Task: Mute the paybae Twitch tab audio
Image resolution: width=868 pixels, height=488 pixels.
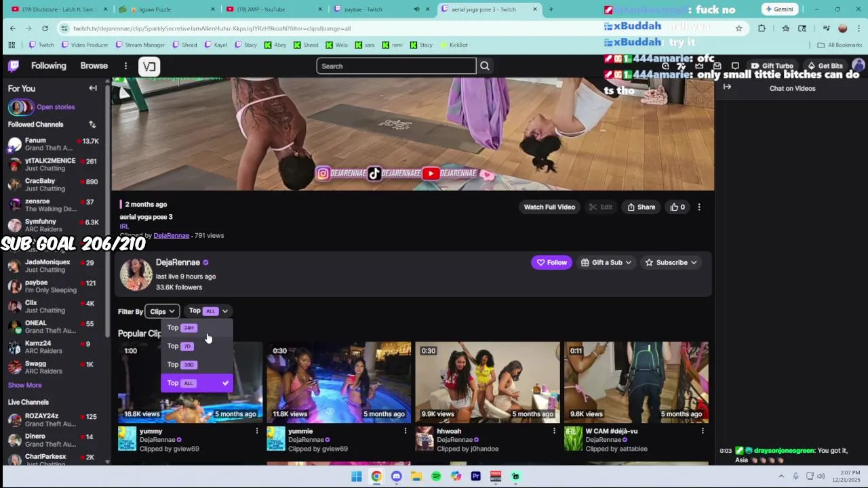Action: tap(416, 9)
